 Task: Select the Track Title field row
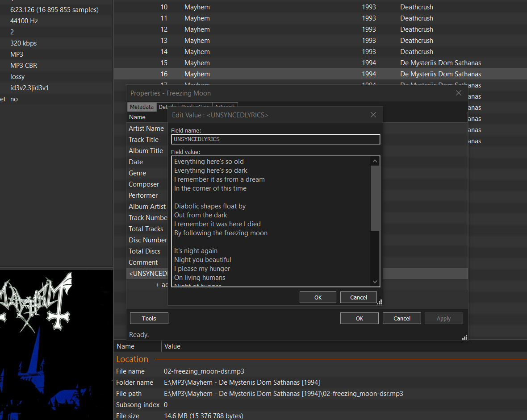point(147,139)
